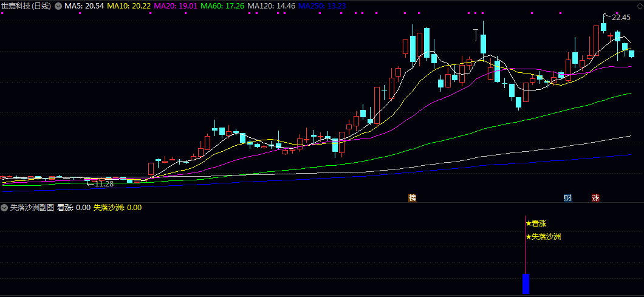Expand the 失落沙洲副图 indicator dropdown arrow
The image size is (644, 297).
[x=4, y=208]
